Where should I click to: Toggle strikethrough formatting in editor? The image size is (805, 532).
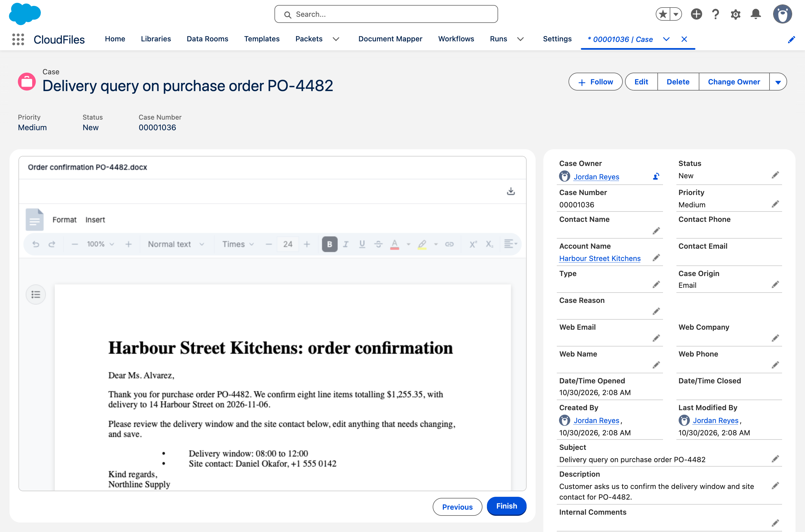(378, 244)
